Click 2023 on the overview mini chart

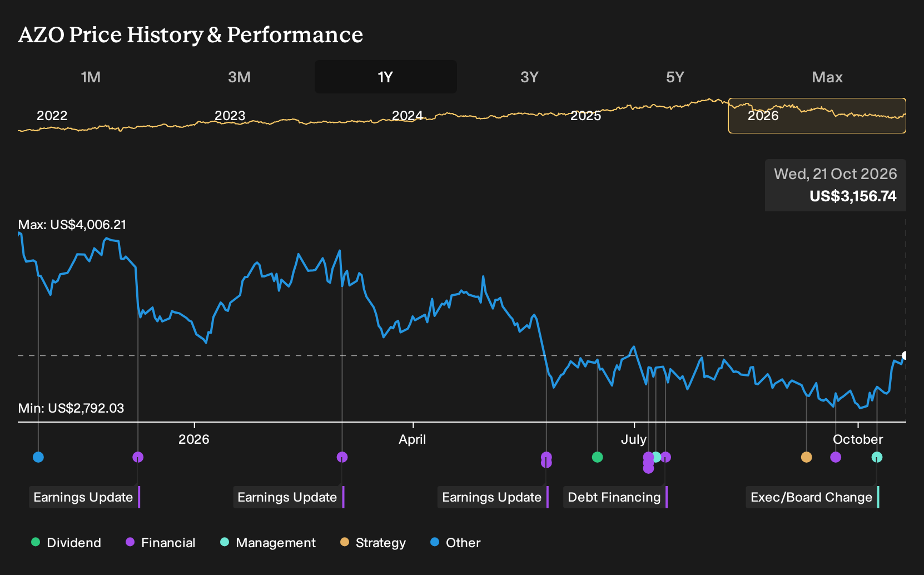coord(230,116)
